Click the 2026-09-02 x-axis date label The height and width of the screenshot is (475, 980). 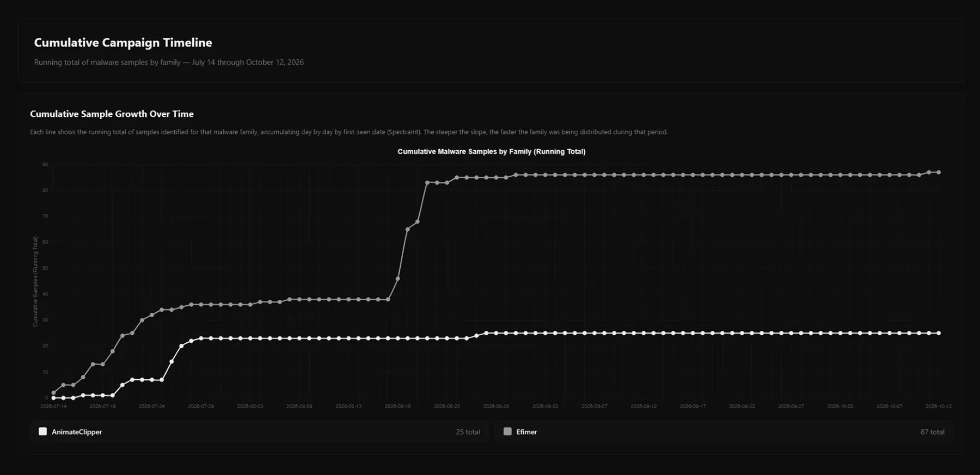point(545,406)
